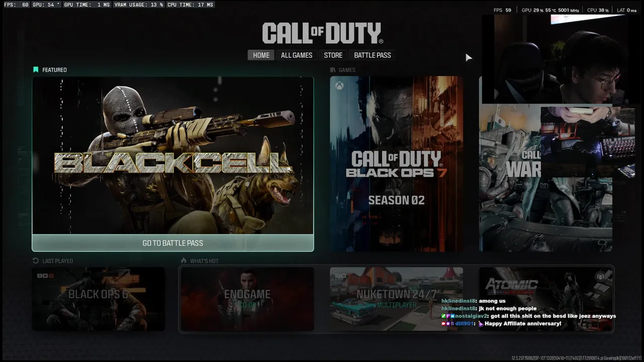Open the Endgame co-op tile

tap(247, 299)
